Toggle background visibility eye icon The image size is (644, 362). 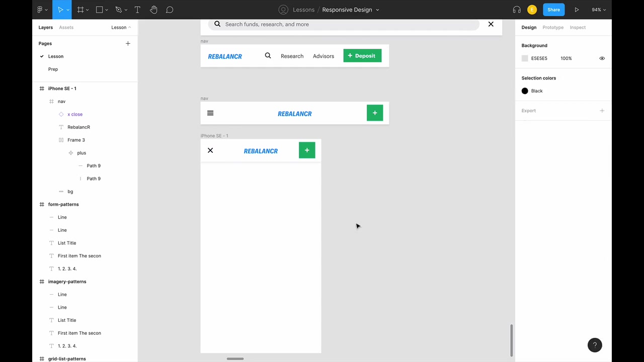coord(602,58)
